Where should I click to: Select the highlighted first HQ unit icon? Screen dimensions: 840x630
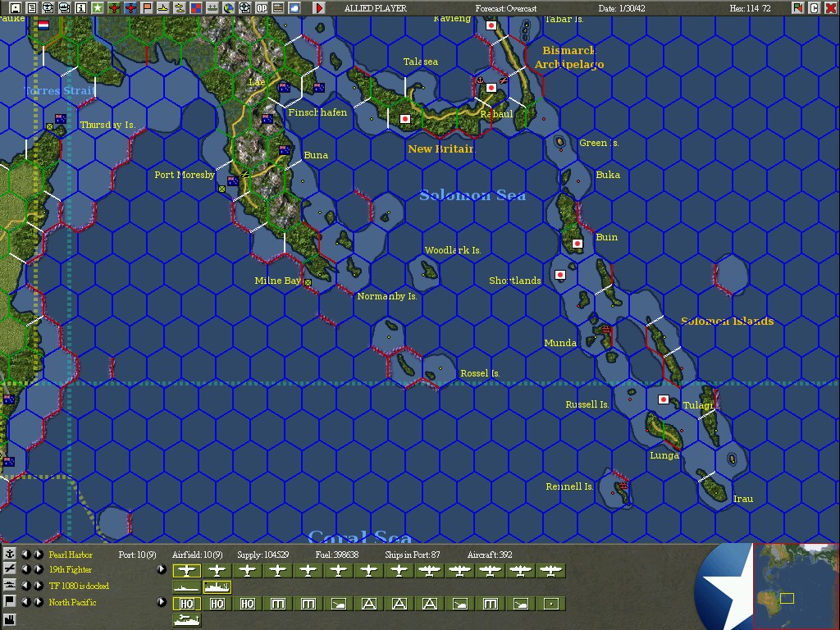click(186, 604)
